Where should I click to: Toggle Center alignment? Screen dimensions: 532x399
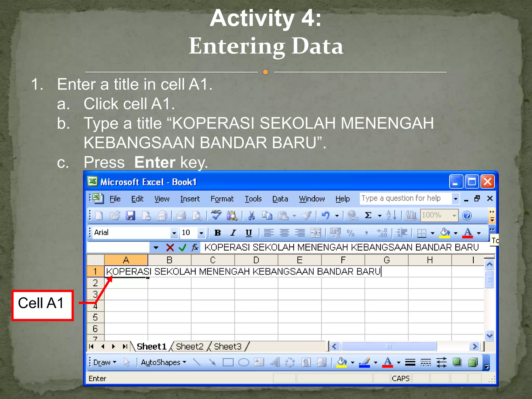(x=284, y=233)
